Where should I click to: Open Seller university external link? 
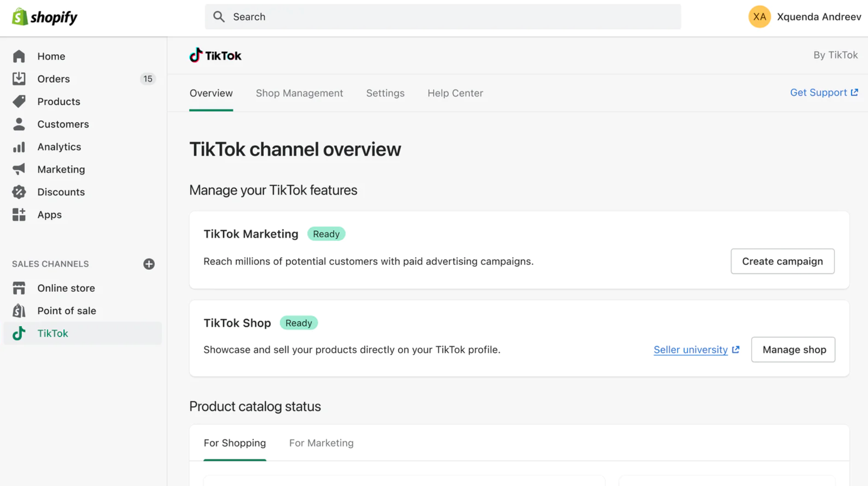point(696,350)
